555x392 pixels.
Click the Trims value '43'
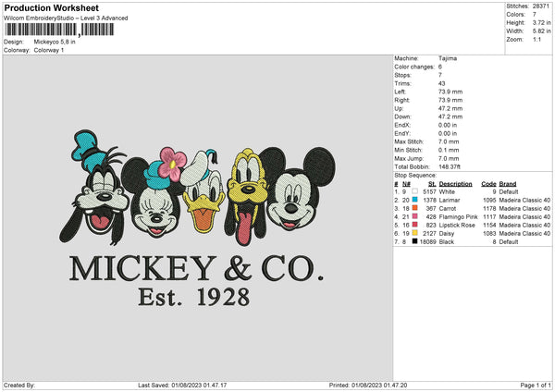(442, 83)
